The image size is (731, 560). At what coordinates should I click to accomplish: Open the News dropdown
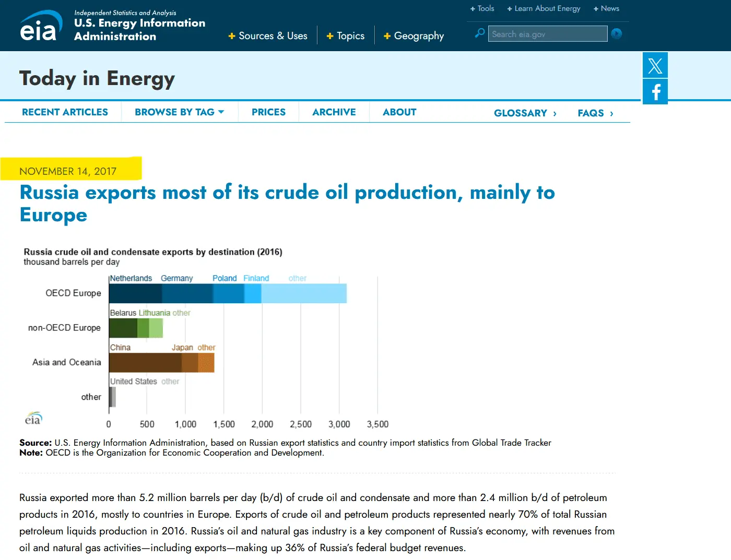[606, 8]
